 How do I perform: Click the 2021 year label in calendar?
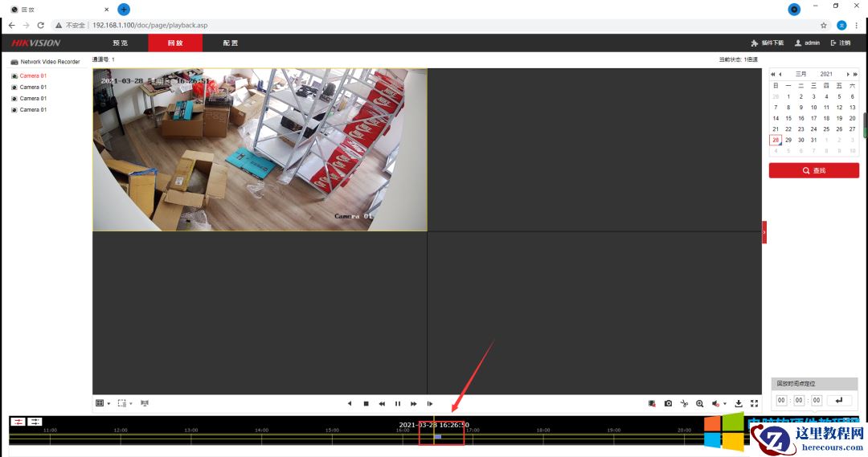(x=826, y=74)
